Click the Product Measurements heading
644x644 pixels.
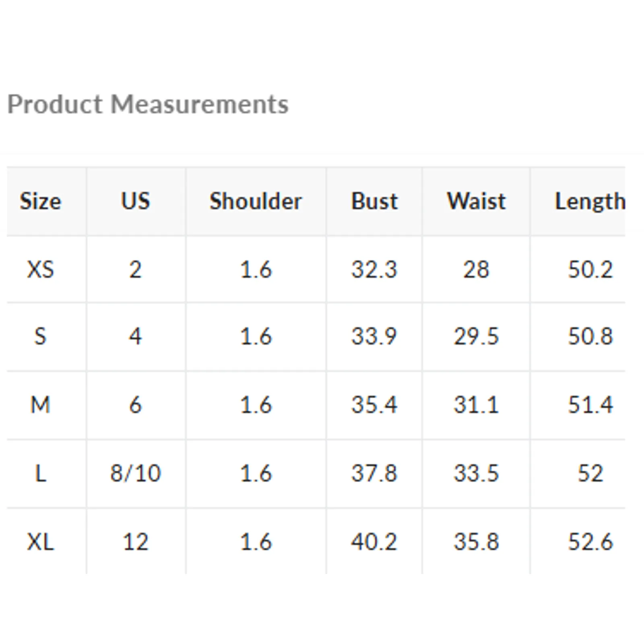click(148, 105)
